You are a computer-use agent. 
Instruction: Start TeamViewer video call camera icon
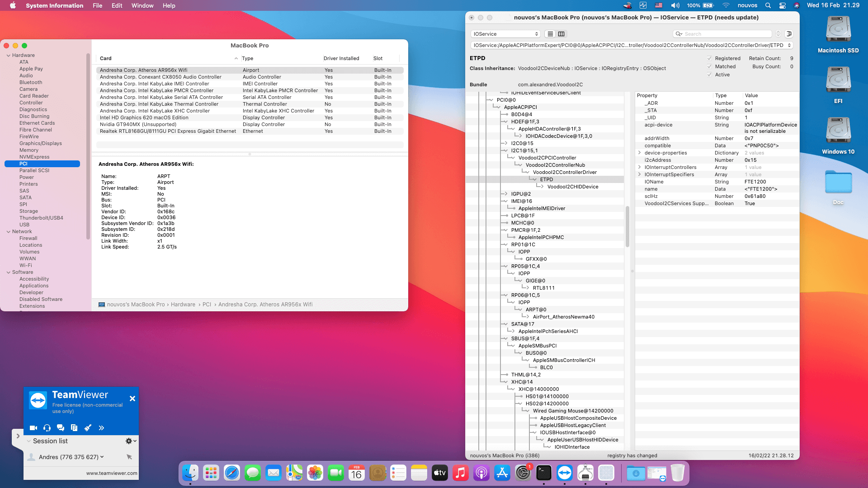click(x=33, y=428)
